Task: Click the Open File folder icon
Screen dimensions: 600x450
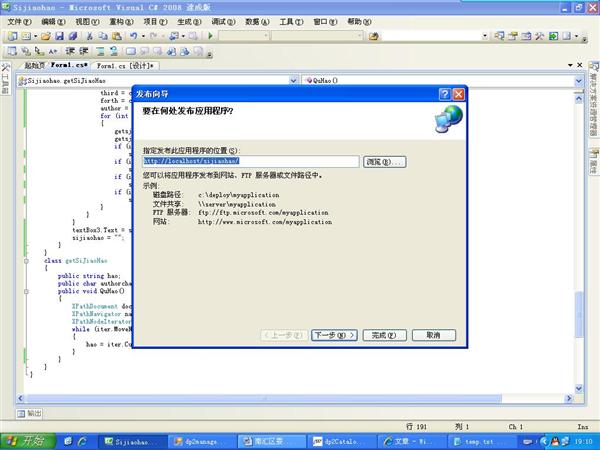Action: point(46,36)
